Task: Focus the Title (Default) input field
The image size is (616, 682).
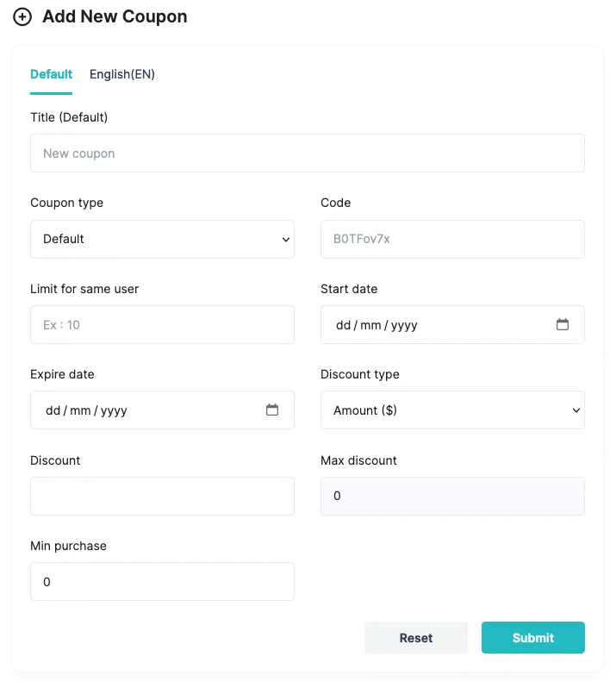Action: click(x=308, y=153)
